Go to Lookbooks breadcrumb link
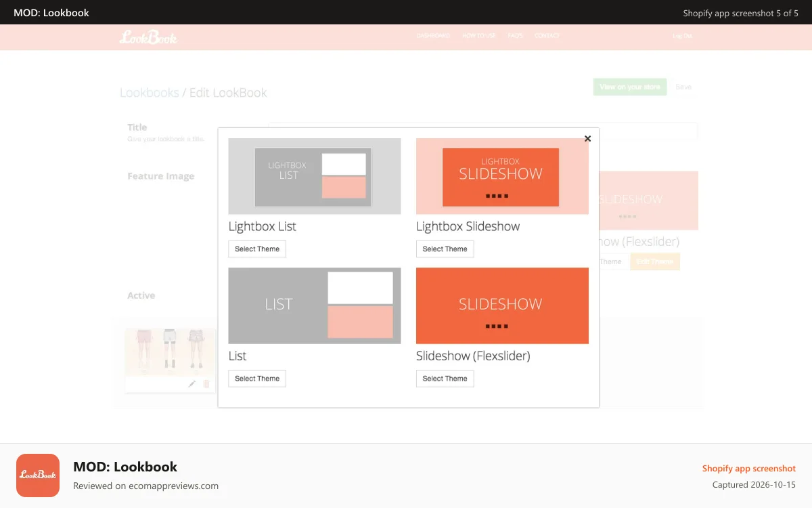The width and height of the screenshot is (812, 508). (x=150, y=93)
